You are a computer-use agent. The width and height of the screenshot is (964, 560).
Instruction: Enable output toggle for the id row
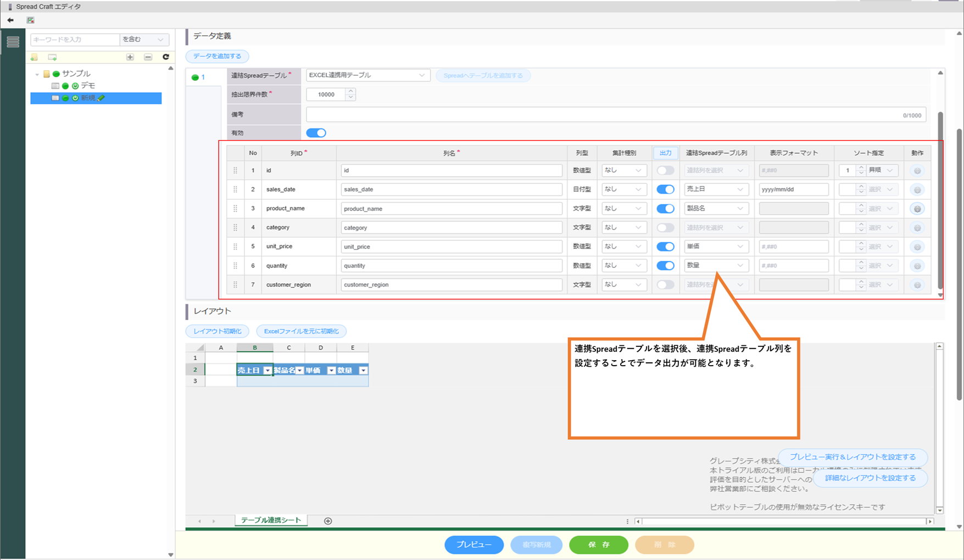pyautogui.click(x=665, y=171)
